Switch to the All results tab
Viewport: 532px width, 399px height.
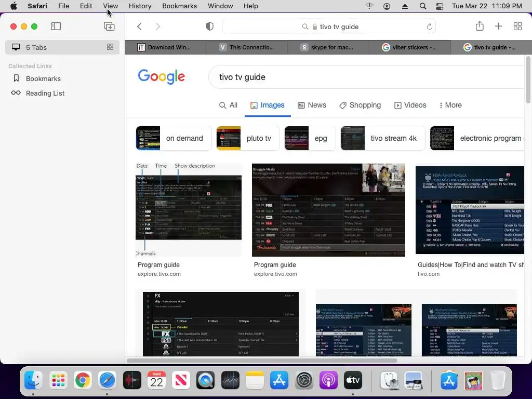tap(229, 105)
